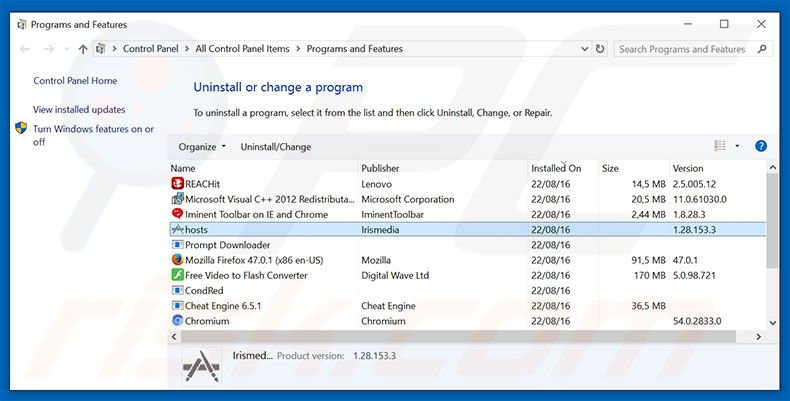The image size is (790, 401).
Task: Select the Chromium row name text
Action: point(207,320)
